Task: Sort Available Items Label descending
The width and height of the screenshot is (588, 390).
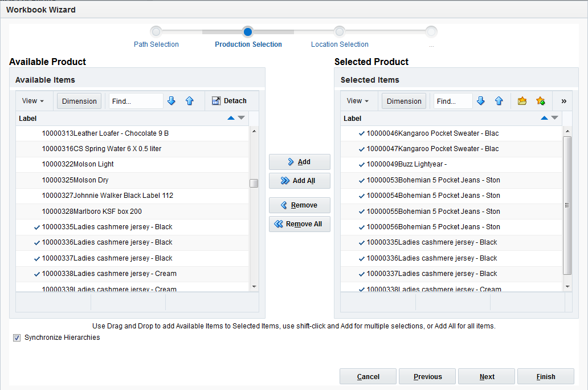Action: tap(242, 118)
